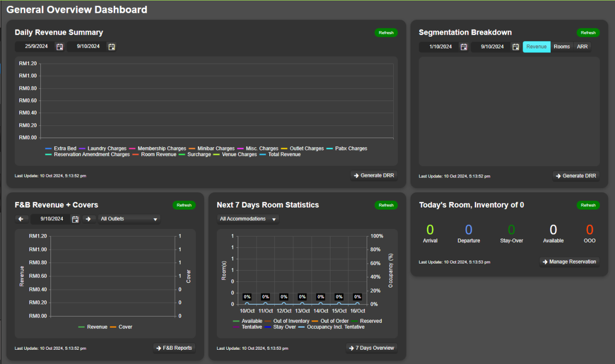The image size is (615, 364).
Task: Click the Arrival count value
Action: tap(430, 230)
